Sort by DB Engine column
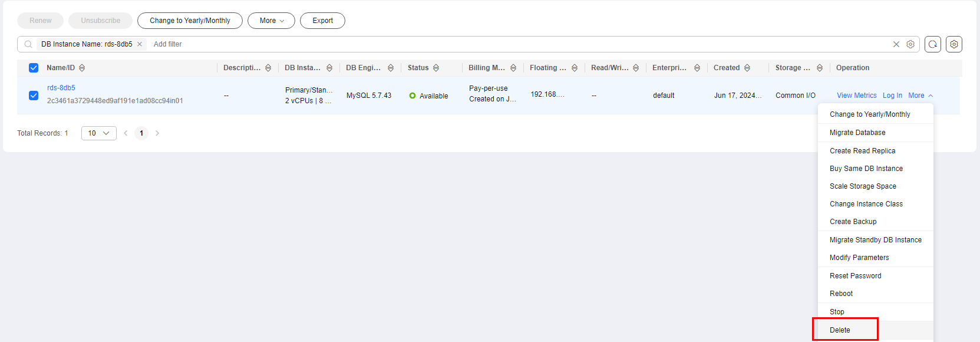The height and width of the screenshot is (342, 980). click(391, 68)
